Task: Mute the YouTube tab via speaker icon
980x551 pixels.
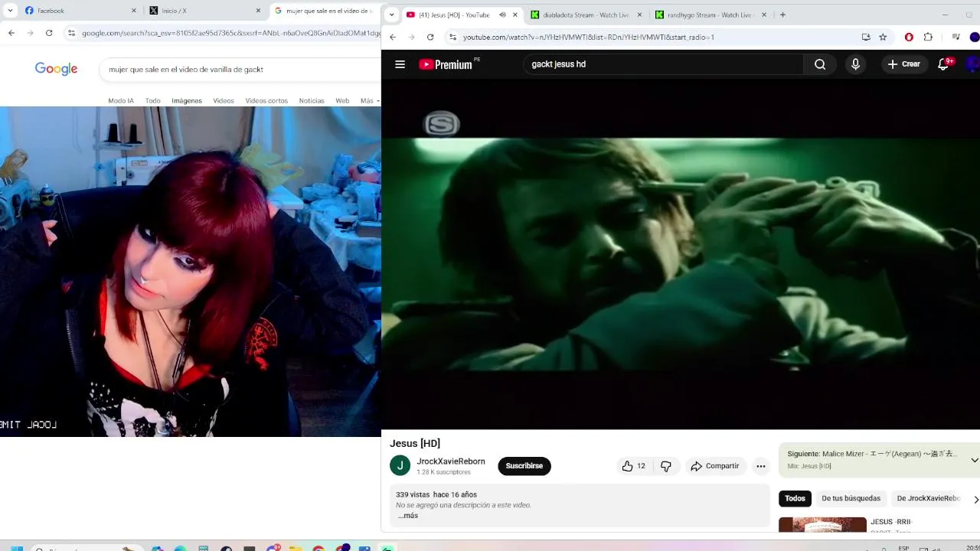Action: click(502, 15)
